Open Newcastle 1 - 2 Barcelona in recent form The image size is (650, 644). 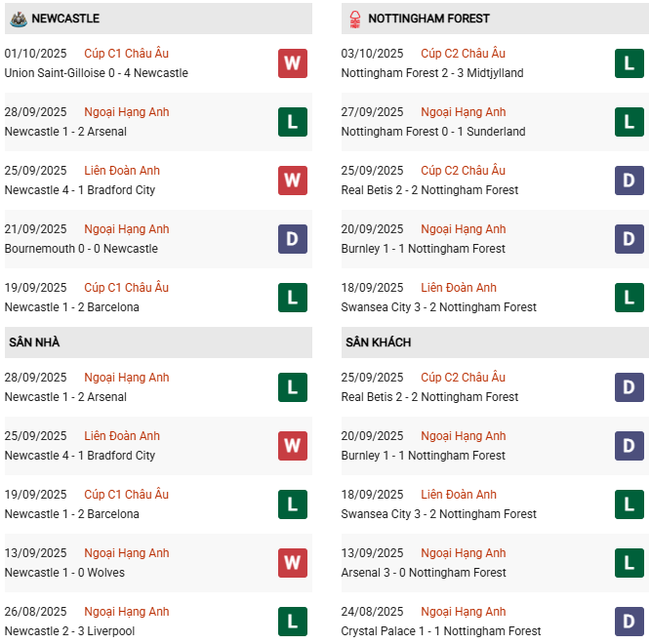pyautogui.click(x=72, y=307)
